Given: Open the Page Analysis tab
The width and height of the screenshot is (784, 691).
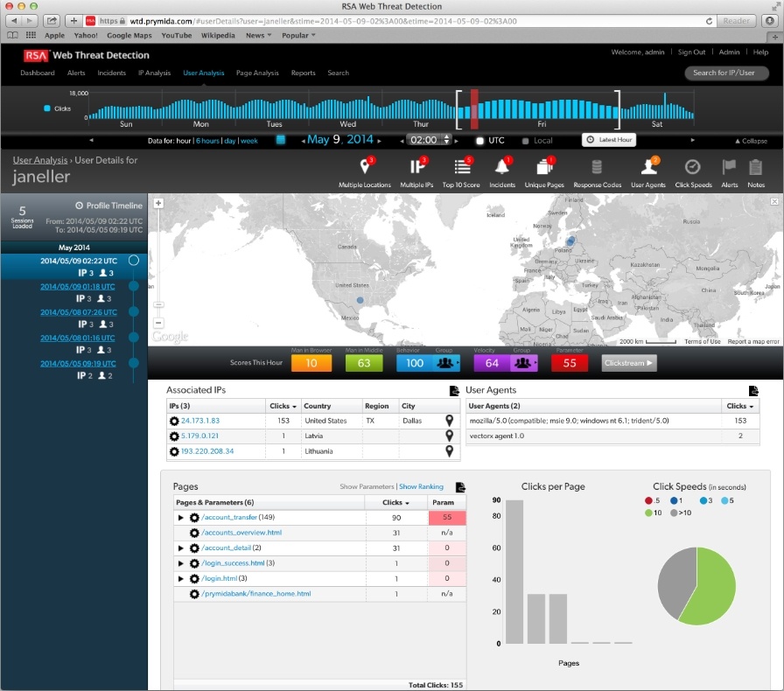Looking at the screenshot, I should point(257,73).
